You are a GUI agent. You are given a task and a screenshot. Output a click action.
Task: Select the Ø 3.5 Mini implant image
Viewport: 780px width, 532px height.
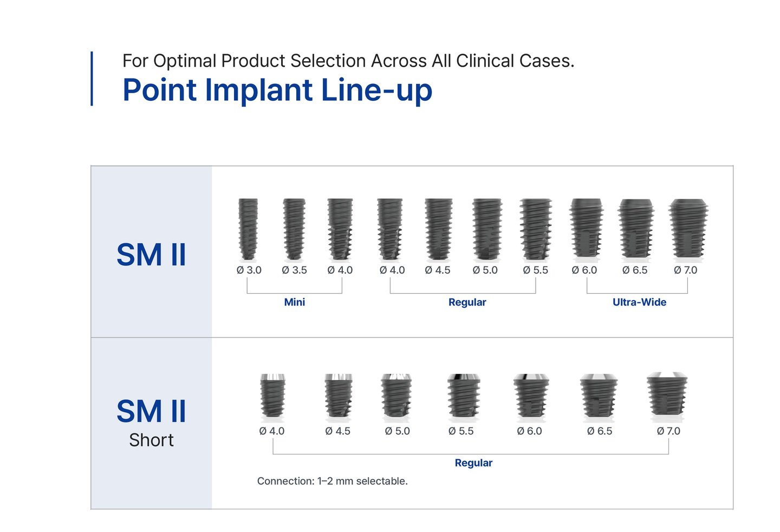point(294,229)
